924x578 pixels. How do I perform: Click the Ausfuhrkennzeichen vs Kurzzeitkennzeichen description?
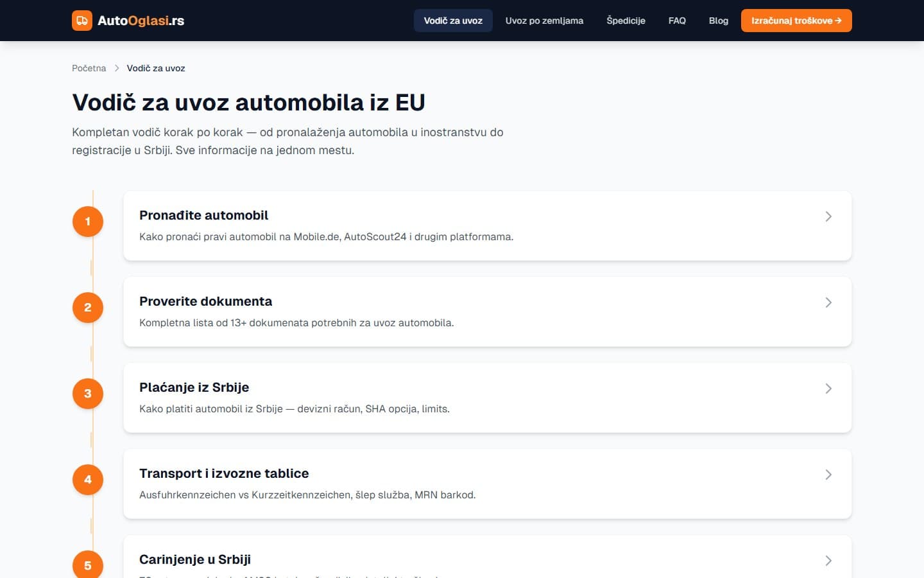[x=307, y=495]
